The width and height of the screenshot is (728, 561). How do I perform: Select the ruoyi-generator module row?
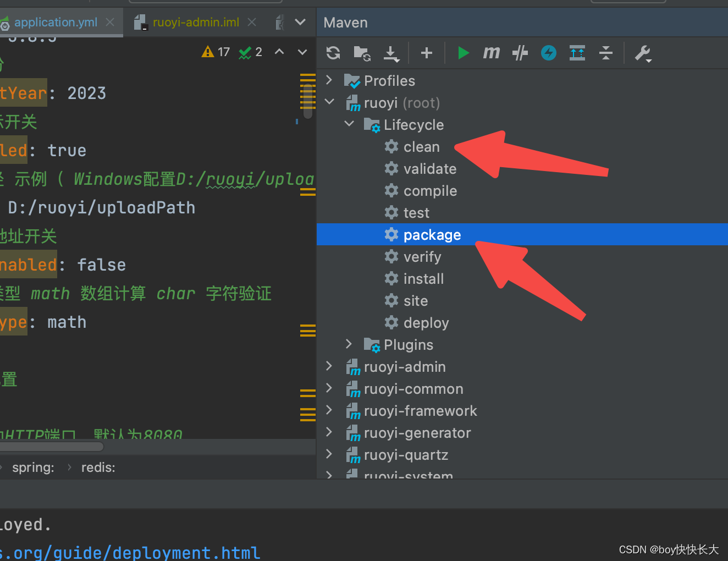pos(522,433)
